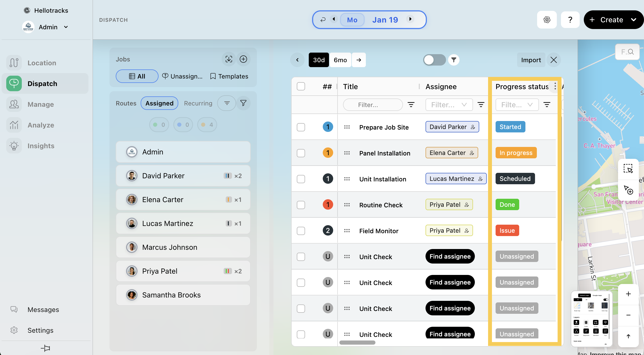The image size is (644, 355).
Task: Expand the Create button dropdown arrow
Action: tap(633, 20)
